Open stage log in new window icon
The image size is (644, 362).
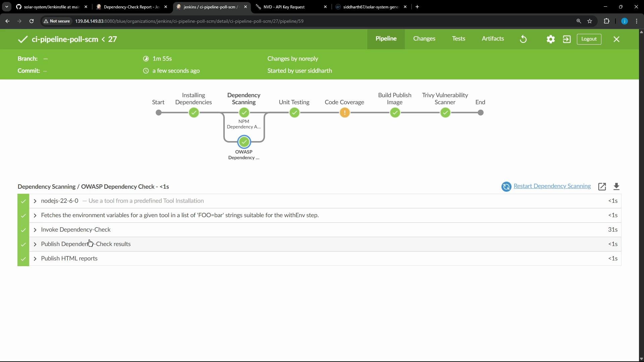tap(602, 187)
